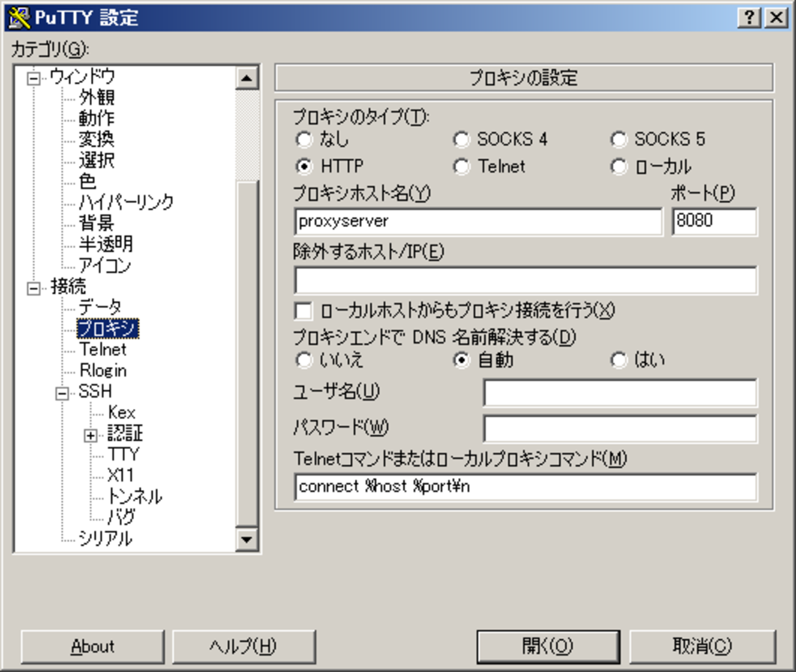
Task: Click the category tree scroll down arrow
Action: tap(247, 540)
